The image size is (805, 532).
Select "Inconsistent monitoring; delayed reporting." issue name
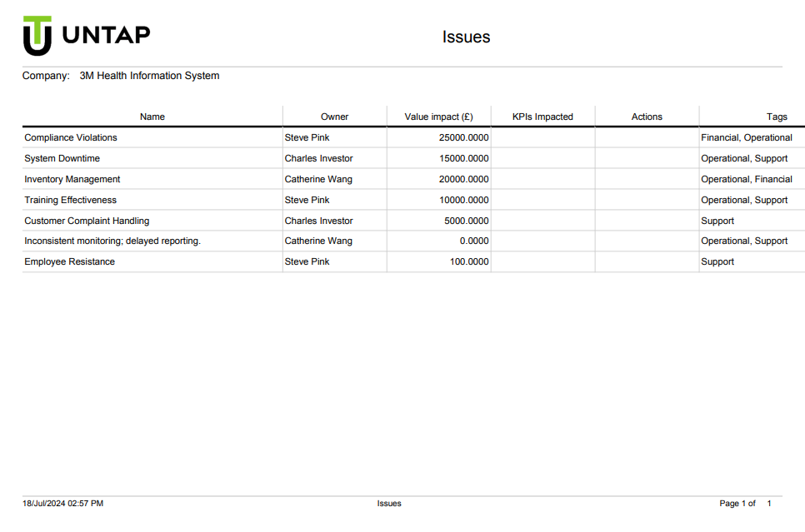(x=112, y=241)
